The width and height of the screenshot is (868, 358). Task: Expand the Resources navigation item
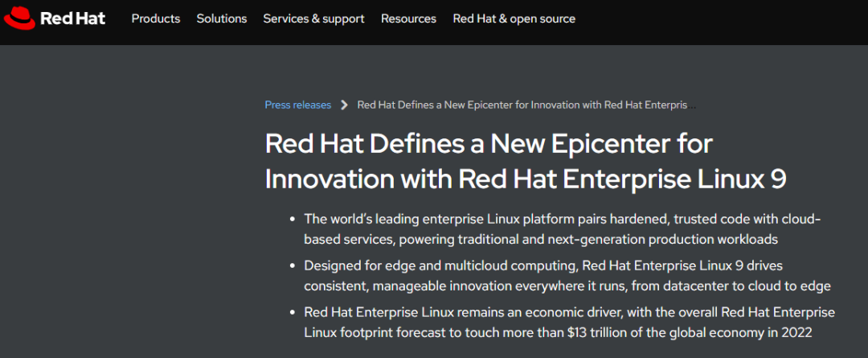[x=408, y=19]
